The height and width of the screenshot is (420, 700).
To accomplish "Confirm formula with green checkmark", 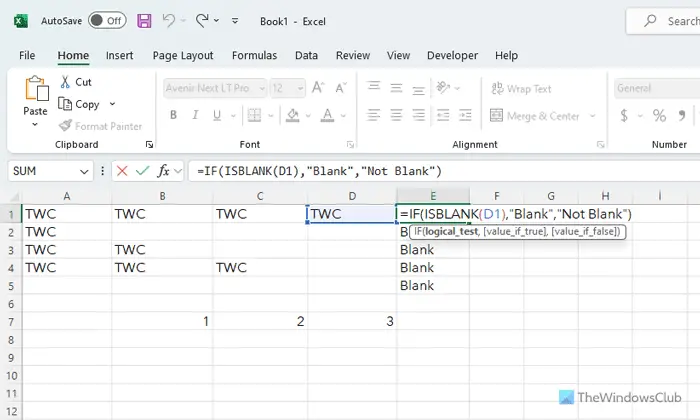I will (142, 171).
